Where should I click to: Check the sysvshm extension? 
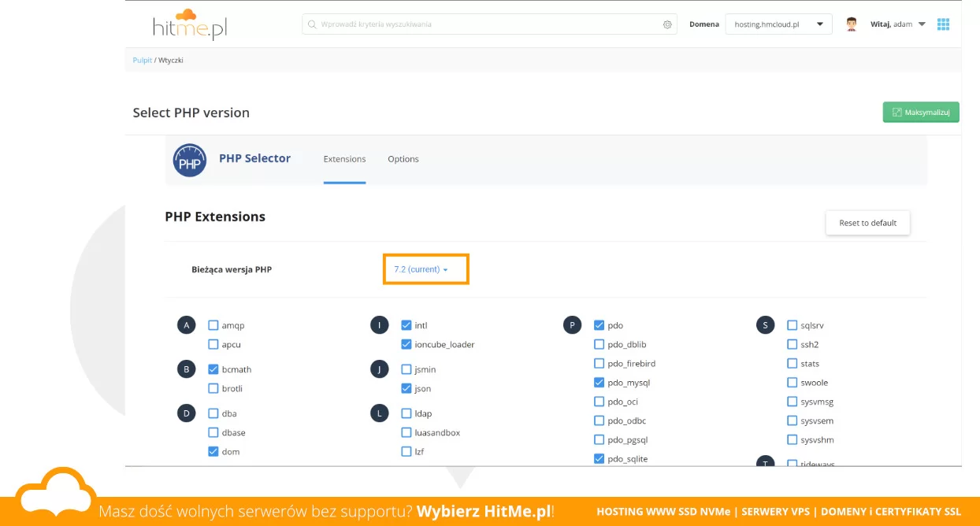coord(793,440)
